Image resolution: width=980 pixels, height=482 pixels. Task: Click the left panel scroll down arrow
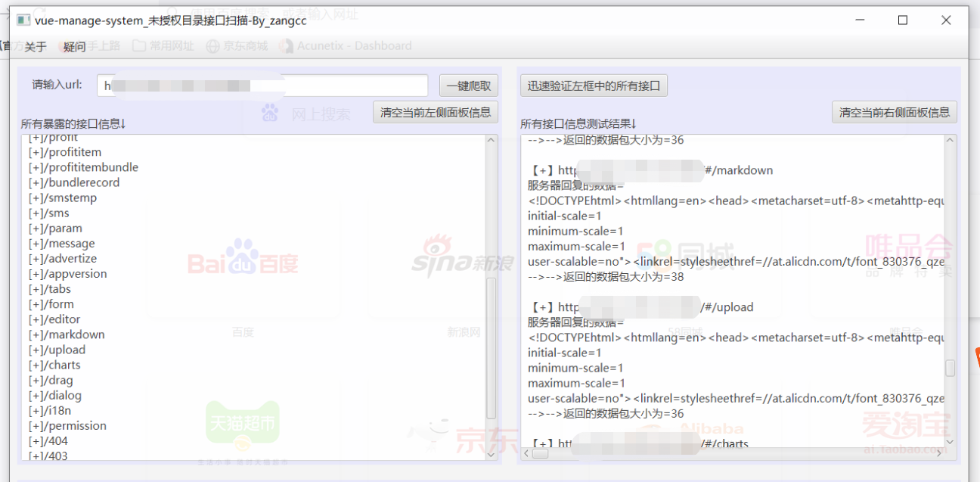pyautogui.click(x=492, y=455)
